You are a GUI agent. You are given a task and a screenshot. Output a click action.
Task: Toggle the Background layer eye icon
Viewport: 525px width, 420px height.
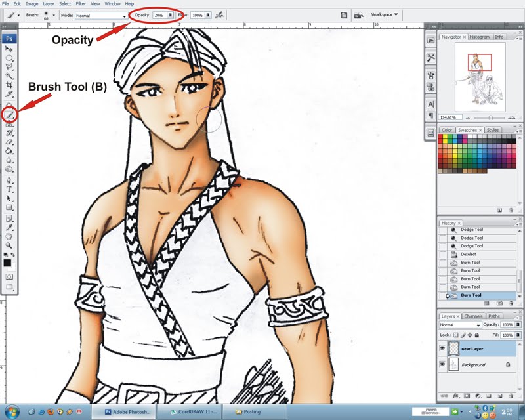pyautogui.click(x=443, y=364)
